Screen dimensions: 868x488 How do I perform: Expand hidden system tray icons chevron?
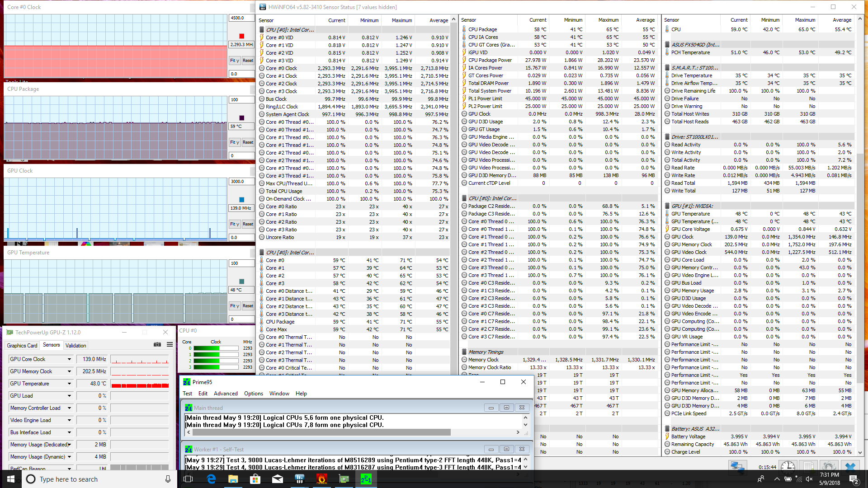[777, 479]
